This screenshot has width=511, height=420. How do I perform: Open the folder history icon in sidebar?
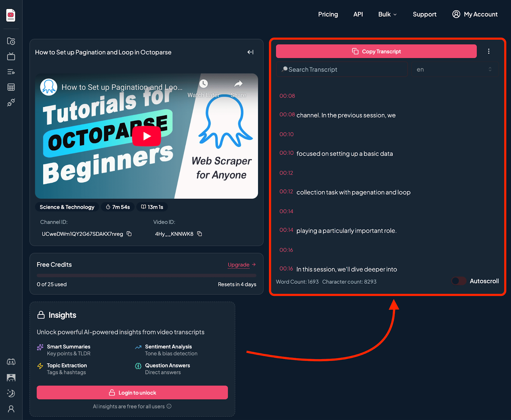point(11,41)
